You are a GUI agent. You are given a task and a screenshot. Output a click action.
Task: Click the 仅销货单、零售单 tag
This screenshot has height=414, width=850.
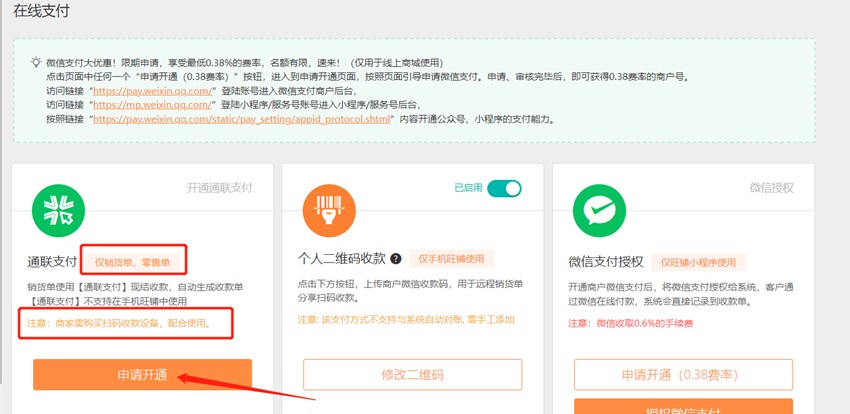tap(133, 262)
